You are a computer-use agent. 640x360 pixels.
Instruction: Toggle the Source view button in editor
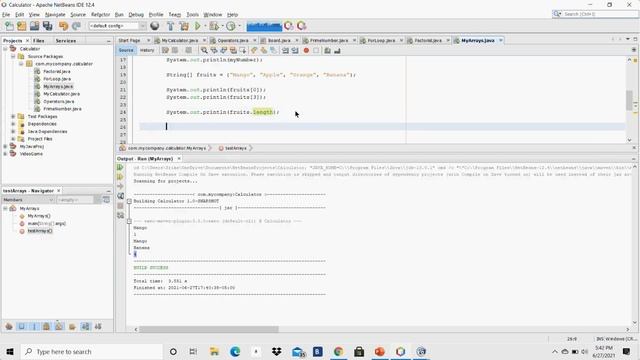(x=126, y=50)
